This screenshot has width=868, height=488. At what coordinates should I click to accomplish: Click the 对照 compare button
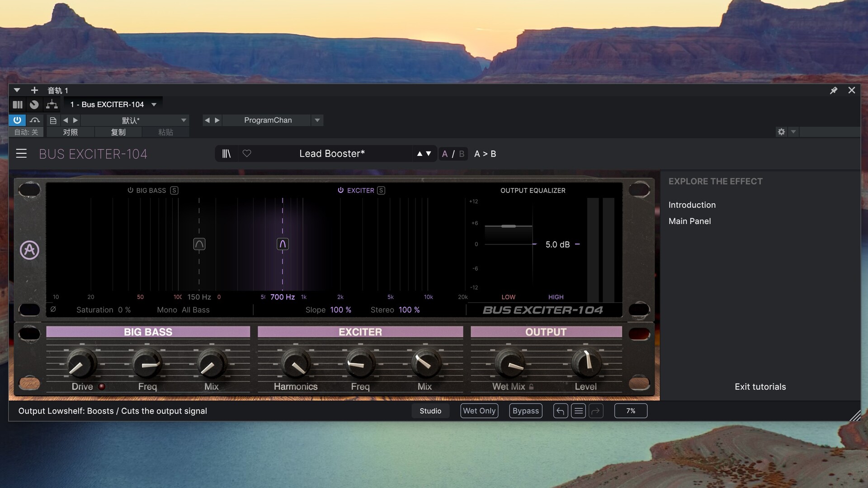click(70, 132)
